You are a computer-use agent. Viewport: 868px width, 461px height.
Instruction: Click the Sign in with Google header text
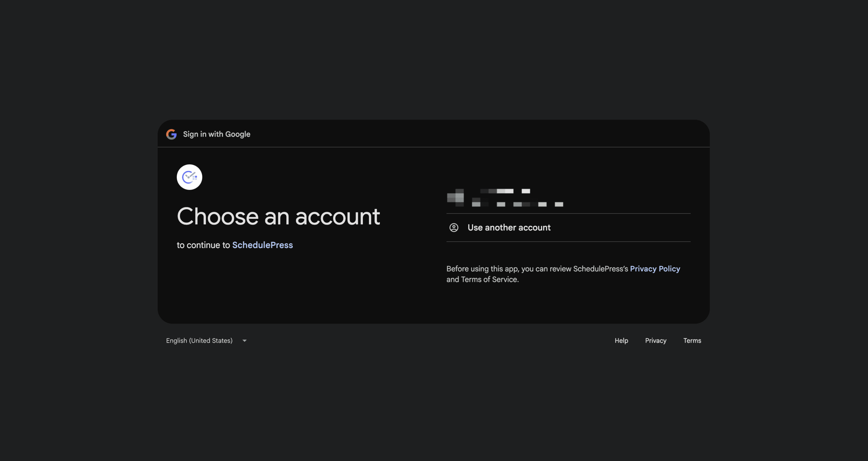(217, 134)
